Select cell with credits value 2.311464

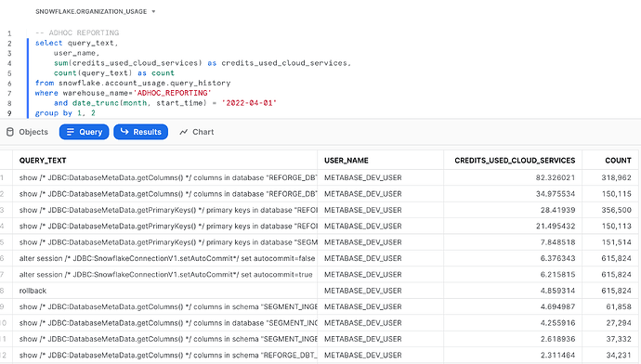coord(513,356)
